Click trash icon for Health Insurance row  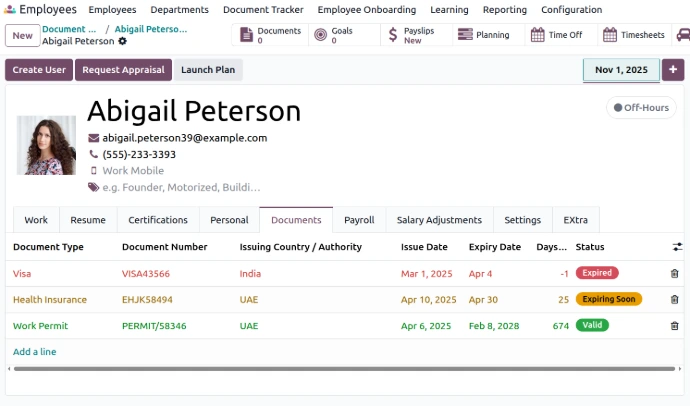[x=674, y=299]
